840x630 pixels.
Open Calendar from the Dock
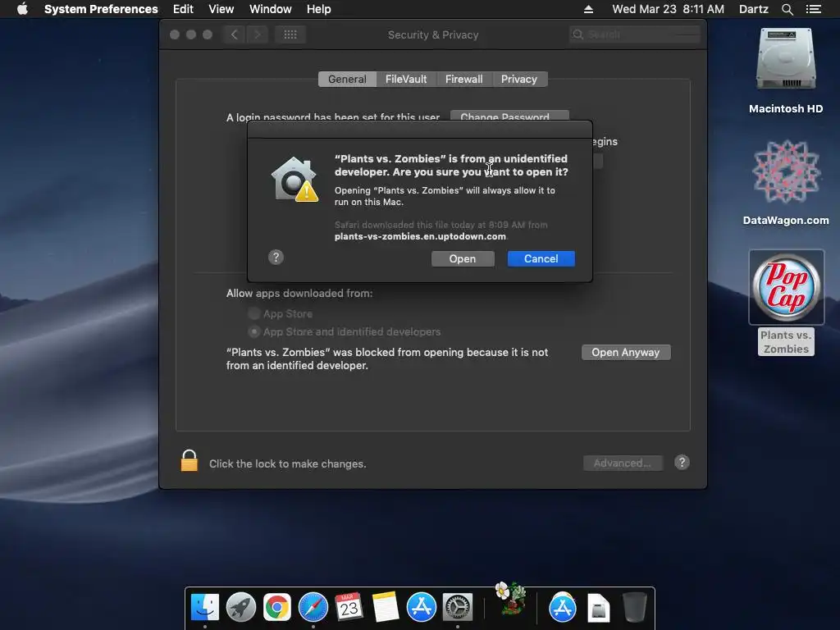tap(349, 607)
